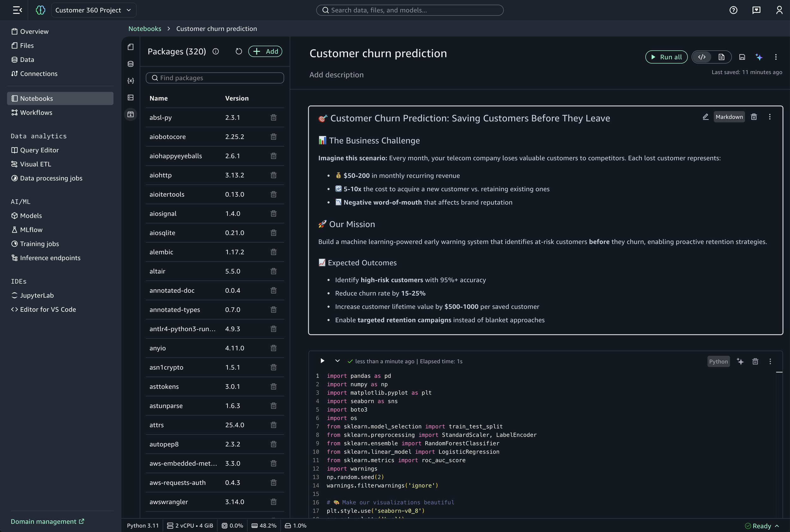Switch to document view toggle
790x532 pixels.
click(721, 57)
